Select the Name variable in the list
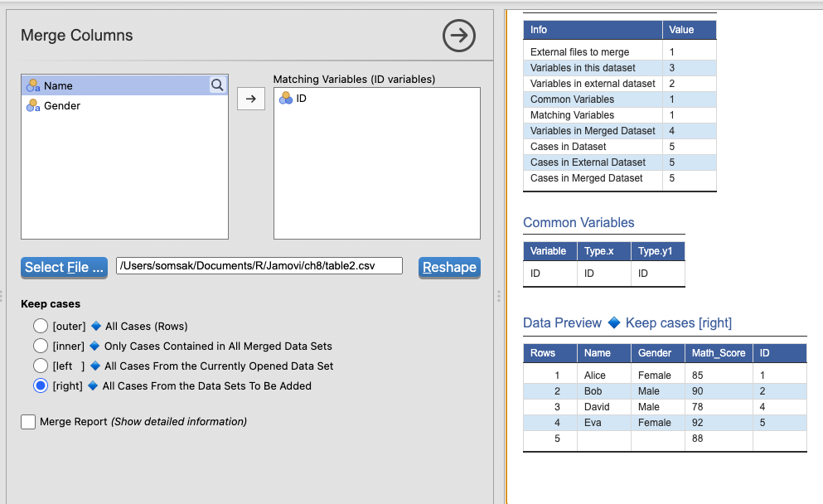823x504 pixels. pyautogui.click(x=124, y=85)
